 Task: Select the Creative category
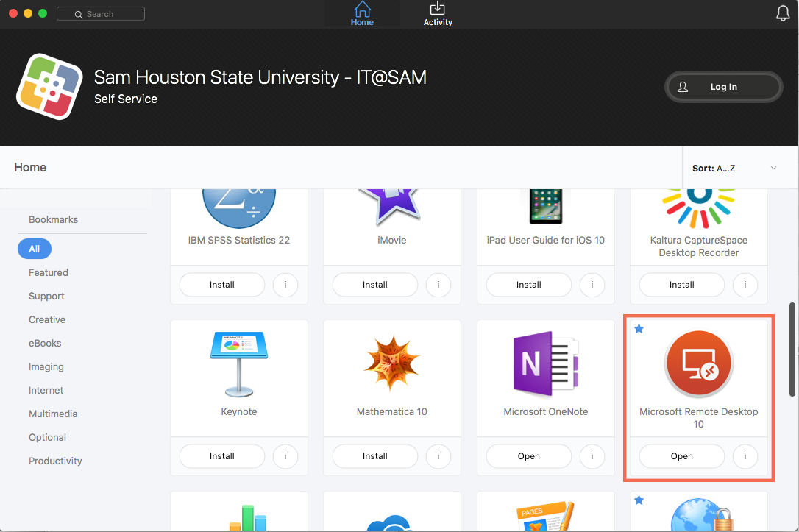47,319
